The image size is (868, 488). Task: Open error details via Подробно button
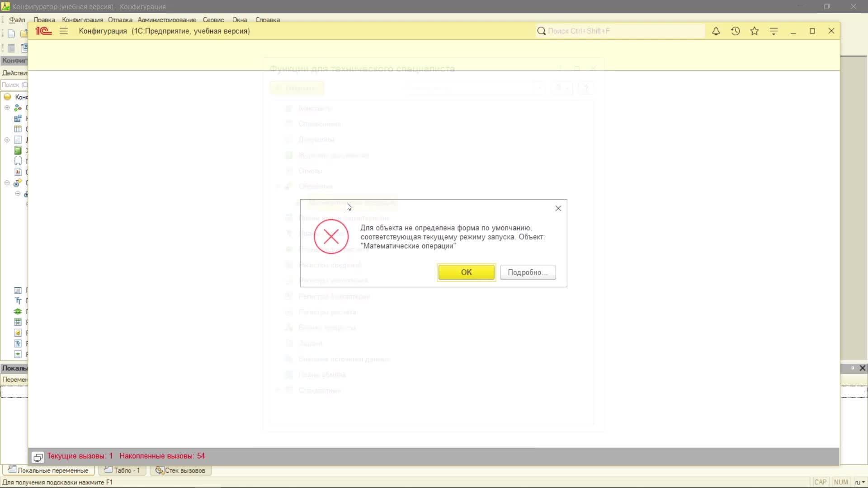click(528, 272)
